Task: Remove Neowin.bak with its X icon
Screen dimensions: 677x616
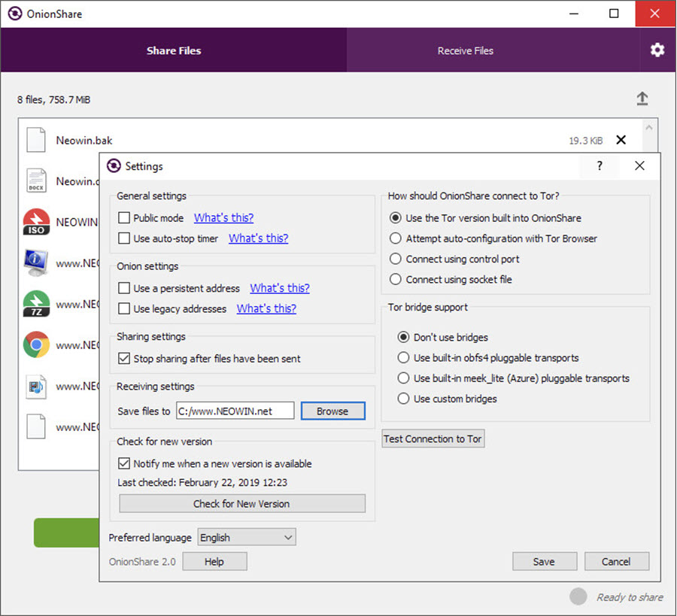Action: click(x=621, y=140)
